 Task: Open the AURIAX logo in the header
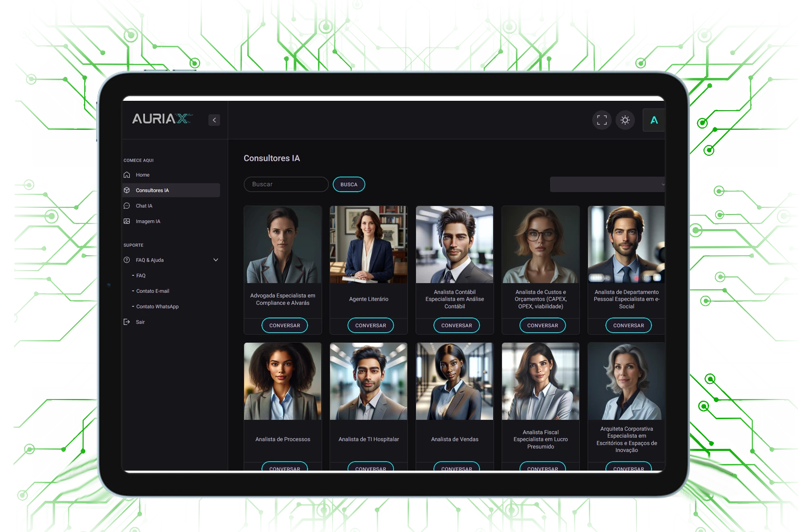(162, 119)
